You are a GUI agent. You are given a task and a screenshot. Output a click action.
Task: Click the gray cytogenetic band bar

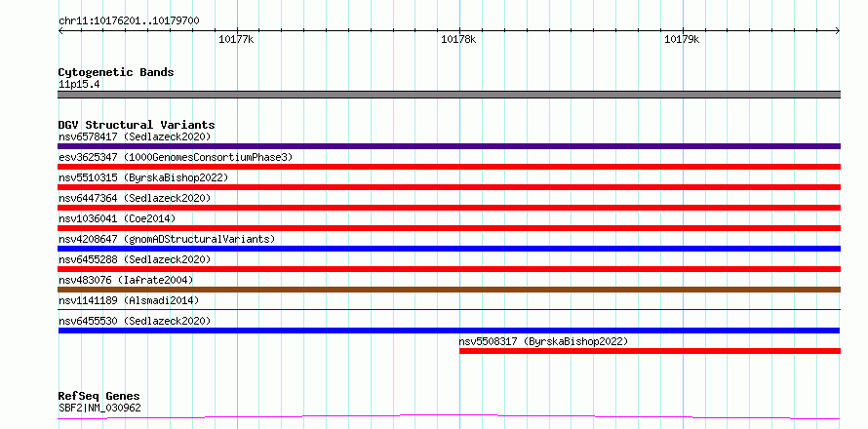click(x=449, y=95)
